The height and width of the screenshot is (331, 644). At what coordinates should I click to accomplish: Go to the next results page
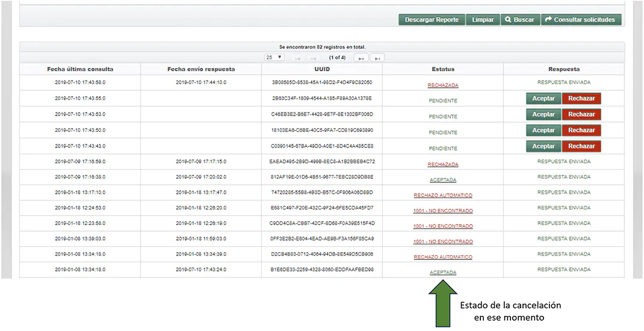tap(361, 58)
